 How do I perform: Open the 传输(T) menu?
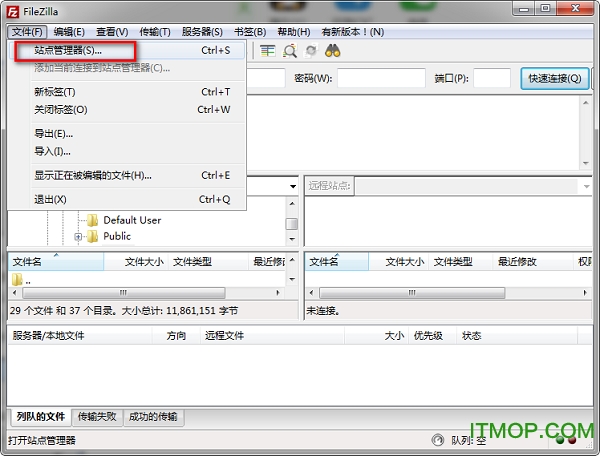pos(155,32)
